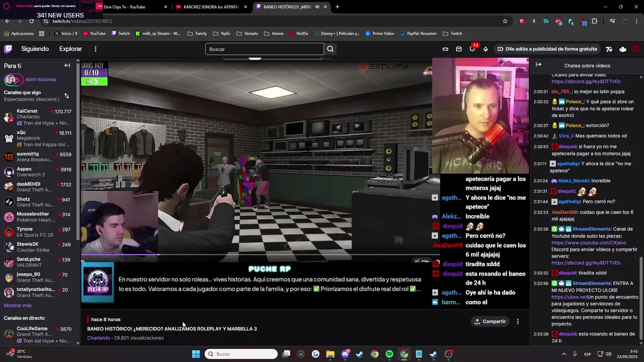Open Siguiendo page
Viewport: 644px width, 362px height.
(35, 49)
